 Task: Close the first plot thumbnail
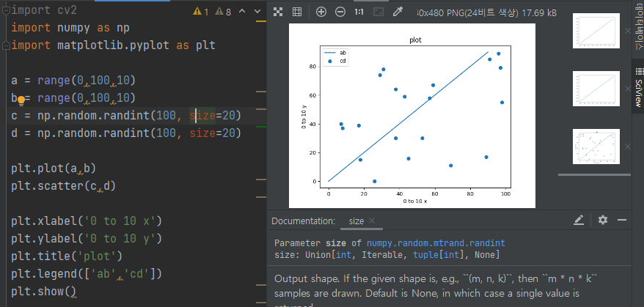628,31
